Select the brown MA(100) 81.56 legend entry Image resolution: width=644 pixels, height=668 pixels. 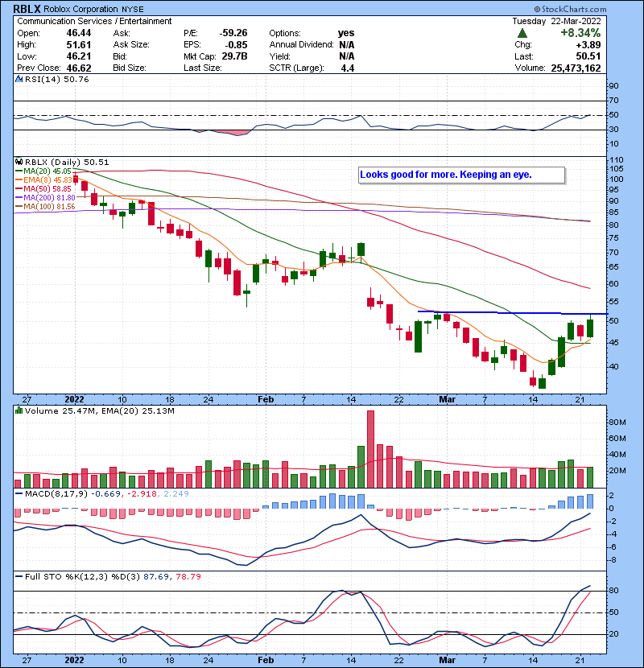[45, 207]
